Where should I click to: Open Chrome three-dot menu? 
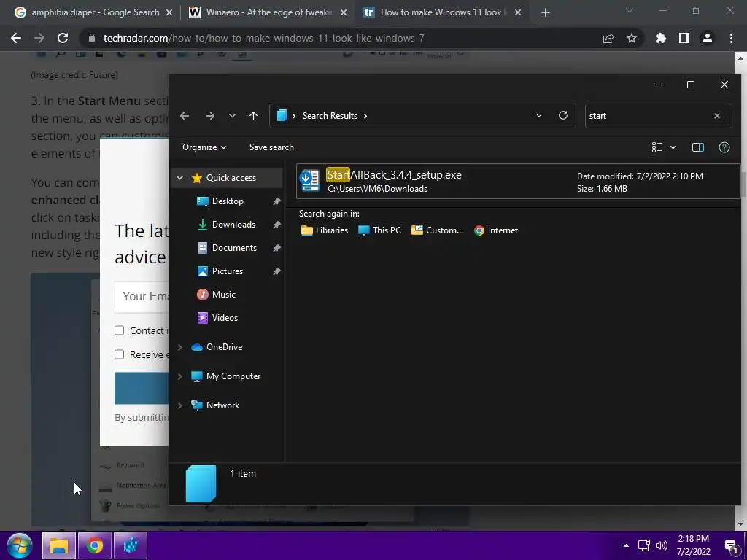point(731,38)
